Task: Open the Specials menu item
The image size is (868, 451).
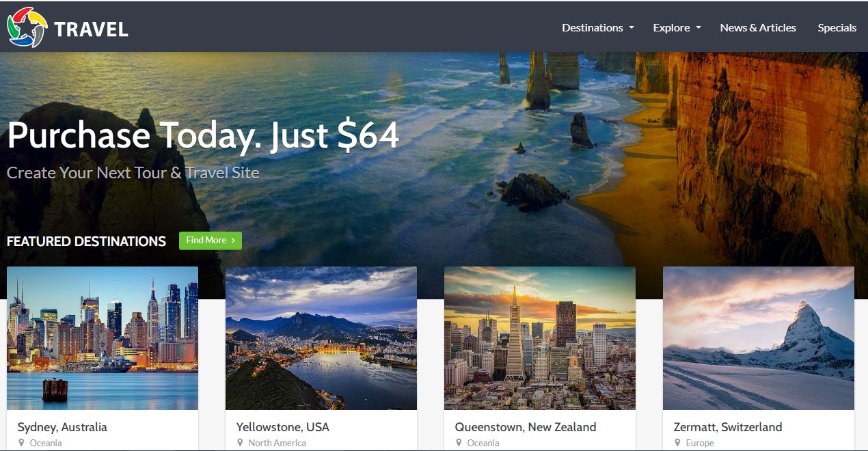Action: tap(837, 28)
